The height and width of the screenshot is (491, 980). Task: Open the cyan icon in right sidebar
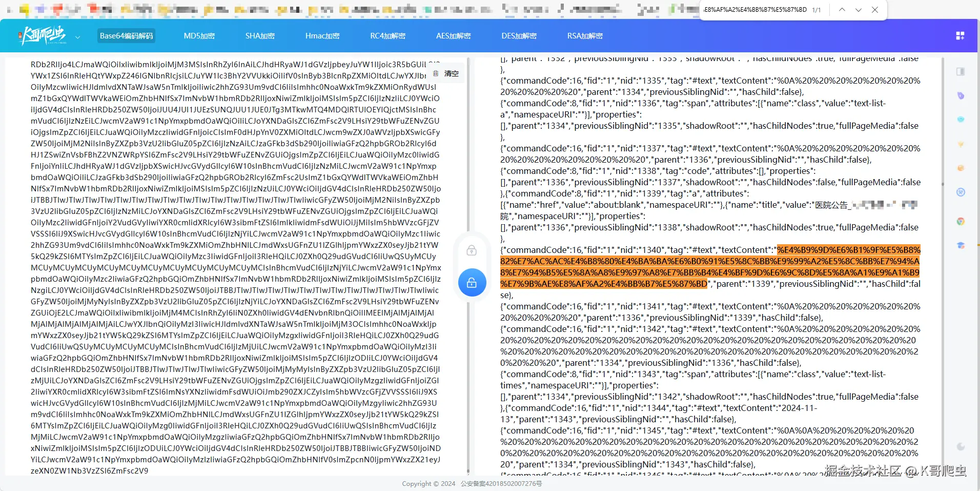[961, 119]
